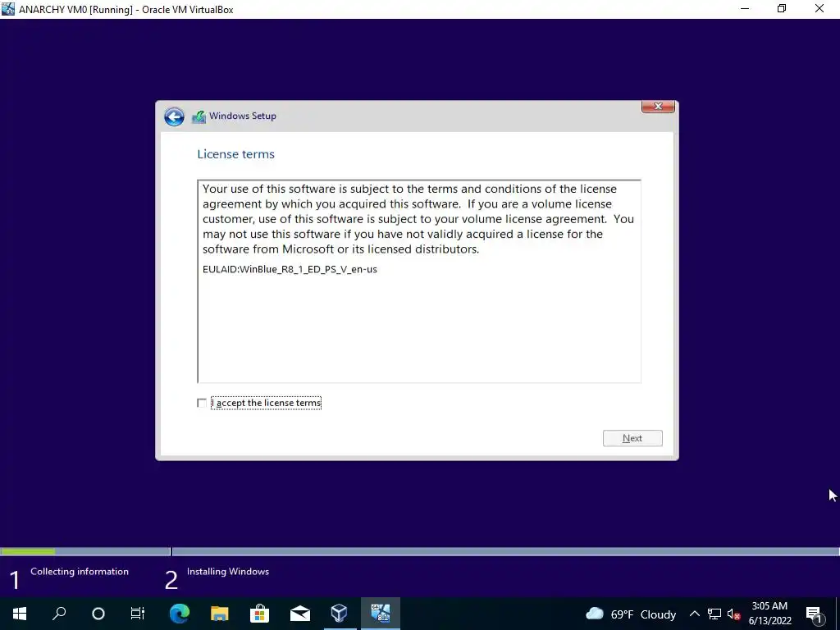
Task: Click the Windows Setup title icon
Action: (199, 116)
